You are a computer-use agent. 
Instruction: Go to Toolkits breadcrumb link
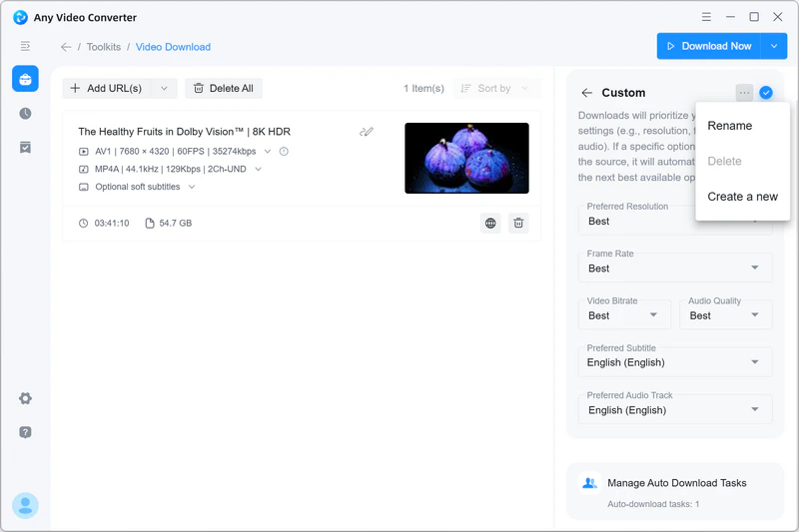click(104, 47)
